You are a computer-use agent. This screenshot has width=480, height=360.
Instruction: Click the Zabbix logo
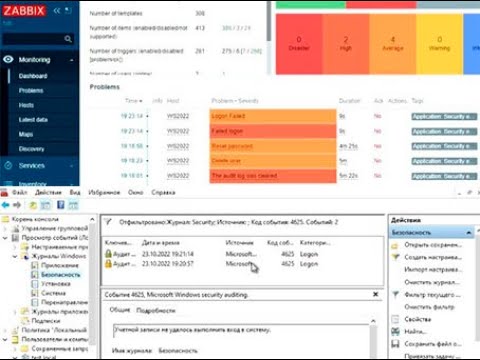pyautogui.click(x=23, y=11)
